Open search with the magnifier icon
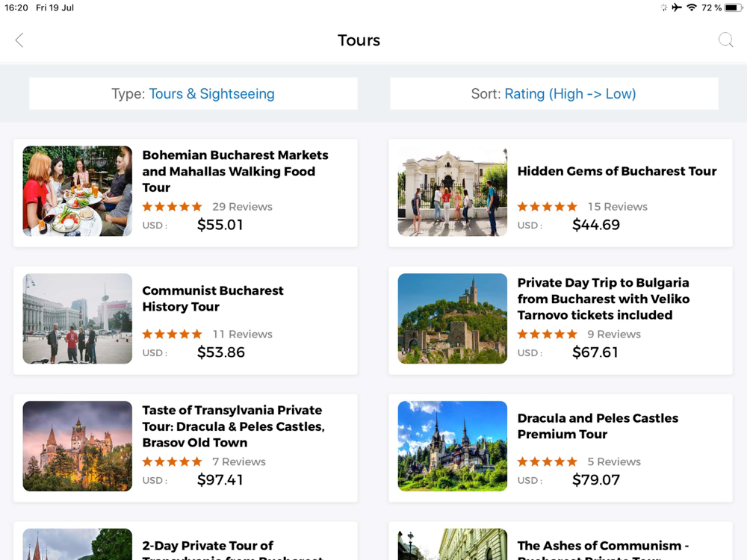 point(725,40)
